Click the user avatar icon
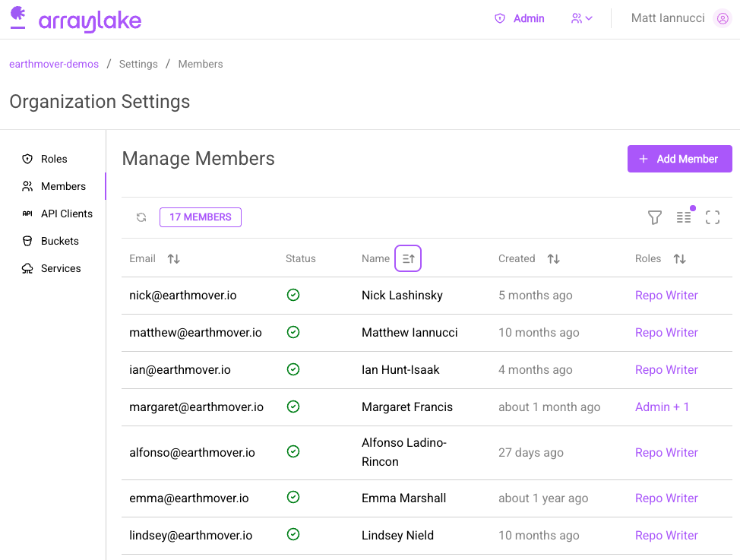 722,18
